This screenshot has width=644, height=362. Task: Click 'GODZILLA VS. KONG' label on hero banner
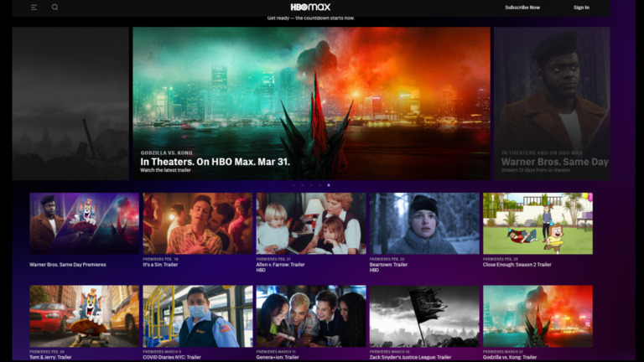point(166,153)
